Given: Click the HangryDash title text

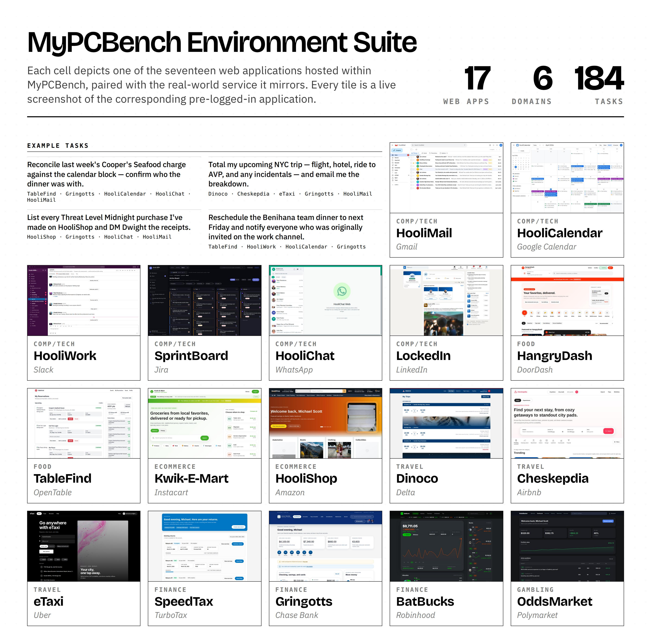Looking at the screenshot, I should pos(554,356).
